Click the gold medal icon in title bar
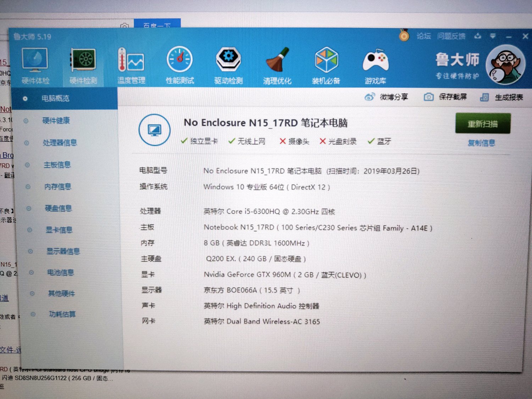The width and height of the screenshot is (532, 399). [404, 35]
